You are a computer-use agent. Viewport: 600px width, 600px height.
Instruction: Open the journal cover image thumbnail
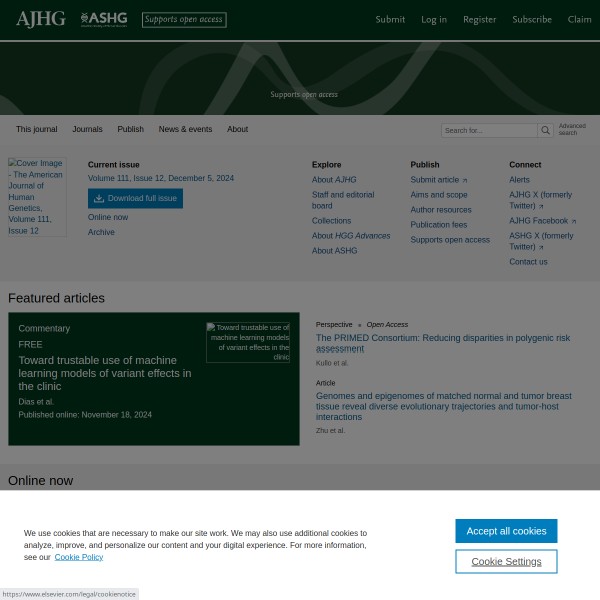[x=37, y=197]
